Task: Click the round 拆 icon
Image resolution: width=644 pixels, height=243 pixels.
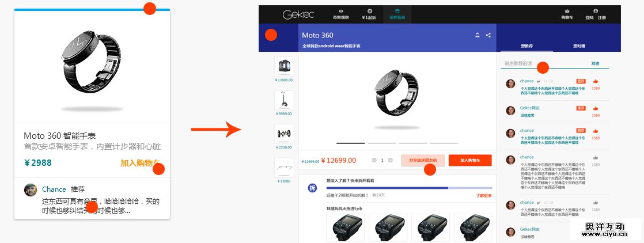Action: click(x=313, y=188)
